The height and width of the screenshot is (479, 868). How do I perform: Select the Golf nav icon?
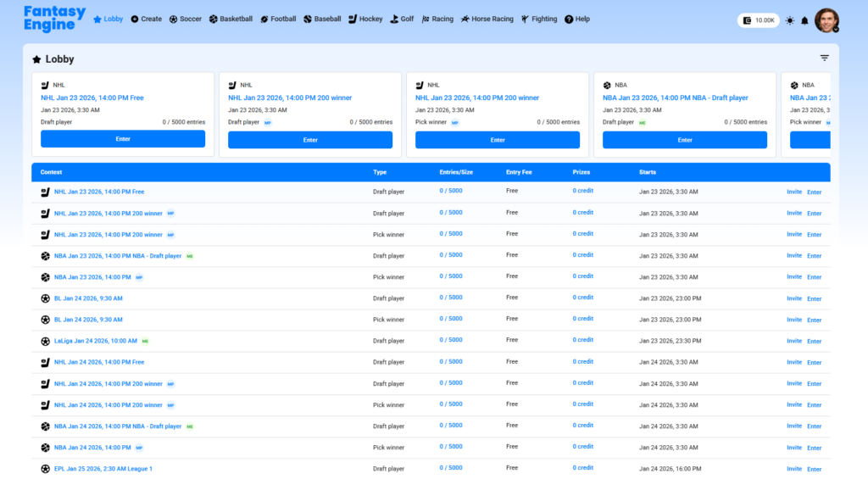394,19
